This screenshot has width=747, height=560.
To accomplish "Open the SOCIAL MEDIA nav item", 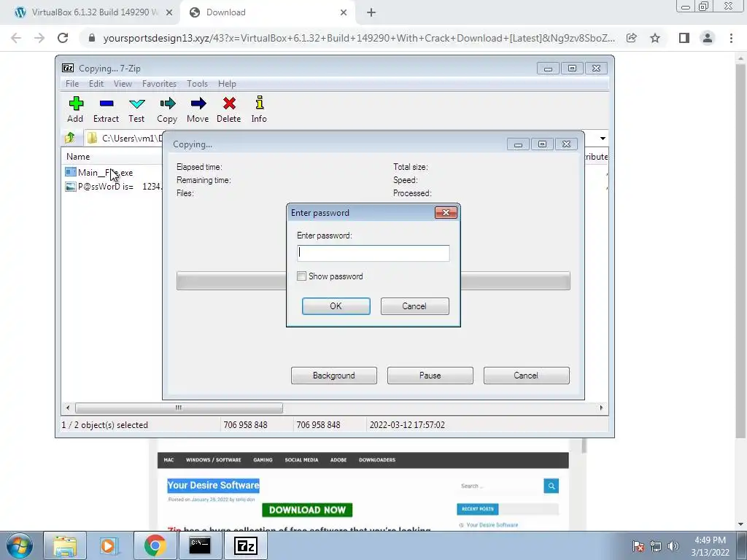I will 301,460.
